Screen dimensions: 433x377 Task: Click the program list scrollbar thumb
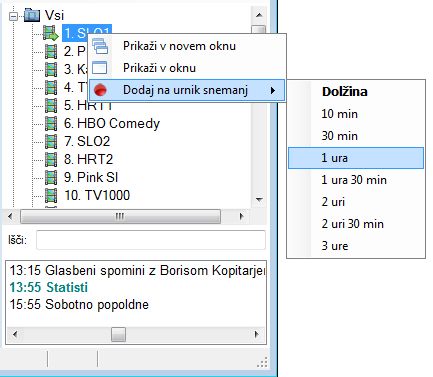click(x=118, y=334)
